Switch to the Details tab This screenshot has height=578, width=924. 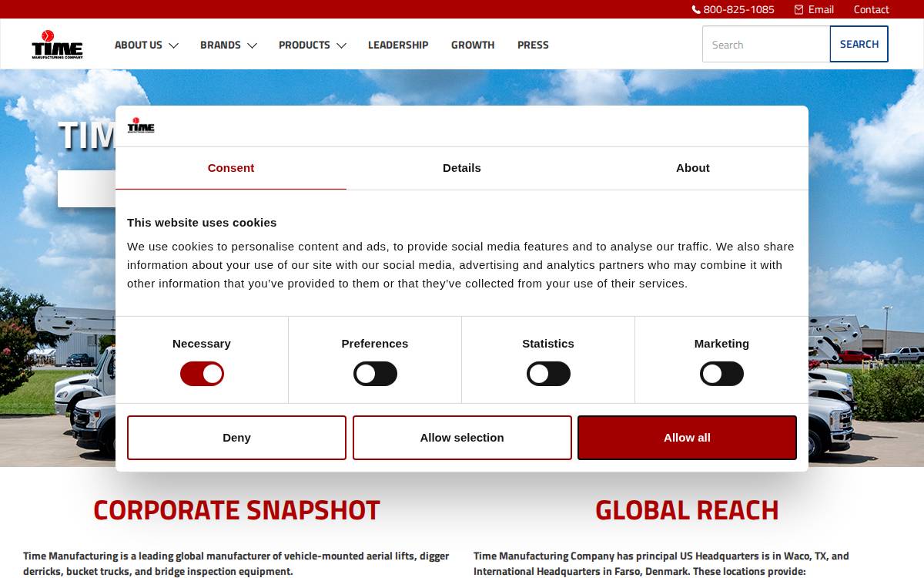[x=462, y=168]
